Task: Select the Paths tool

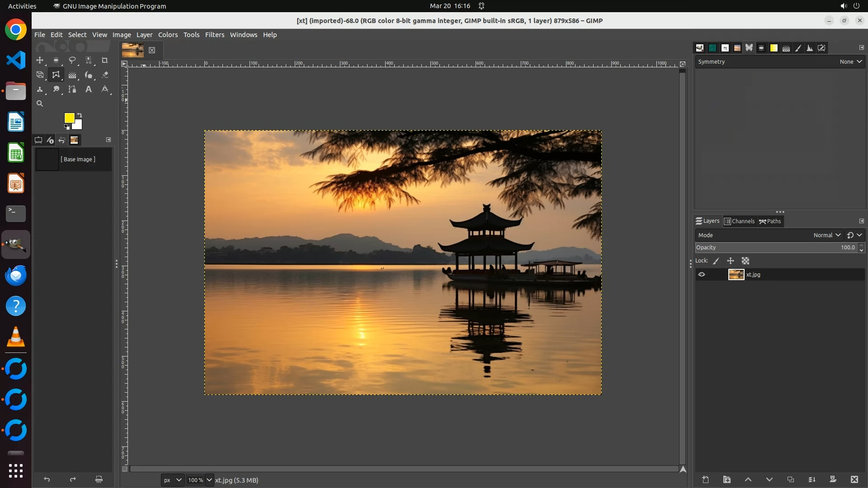Action: [72, 89]
